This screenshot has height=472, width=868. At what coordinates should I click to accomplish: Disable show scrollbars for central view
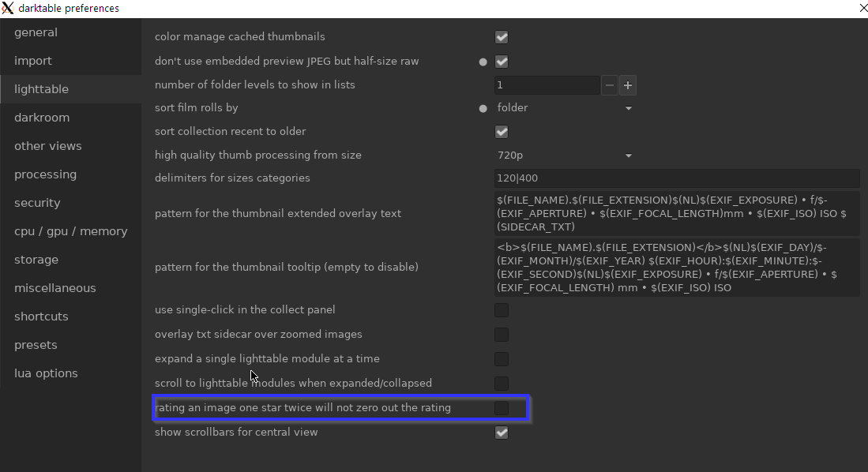point(501,432)
